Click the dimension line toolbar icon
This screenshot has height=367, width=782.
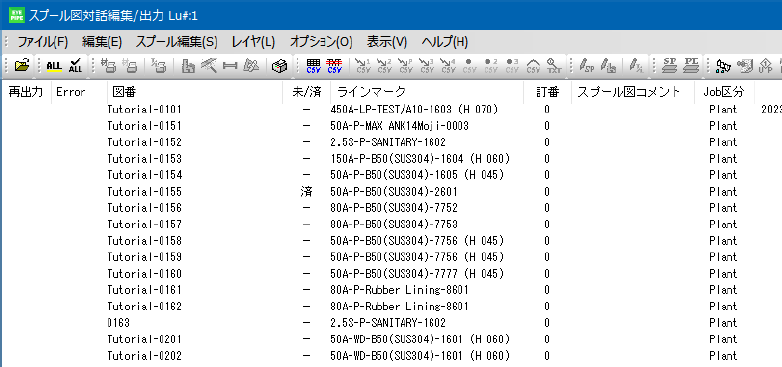pos(230,66)
